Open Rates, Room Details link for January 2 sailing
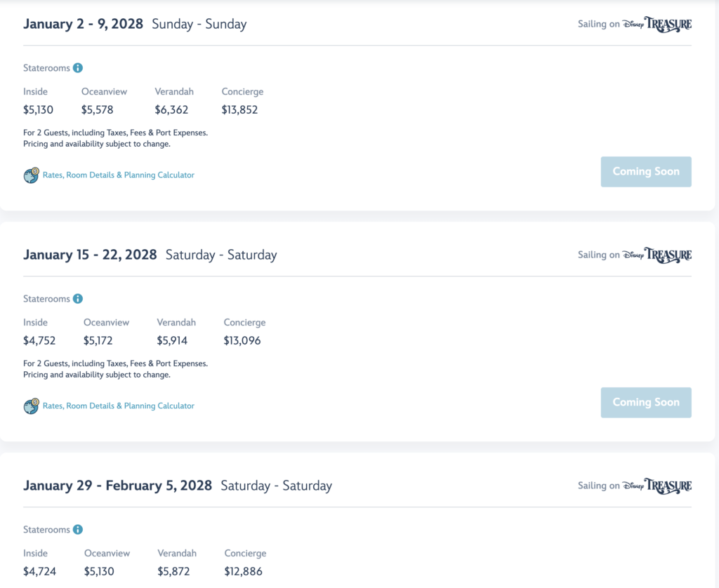Image resolution: width=719 pixels, height=588 pixels. pyautogui.click(x=118, y=175)
